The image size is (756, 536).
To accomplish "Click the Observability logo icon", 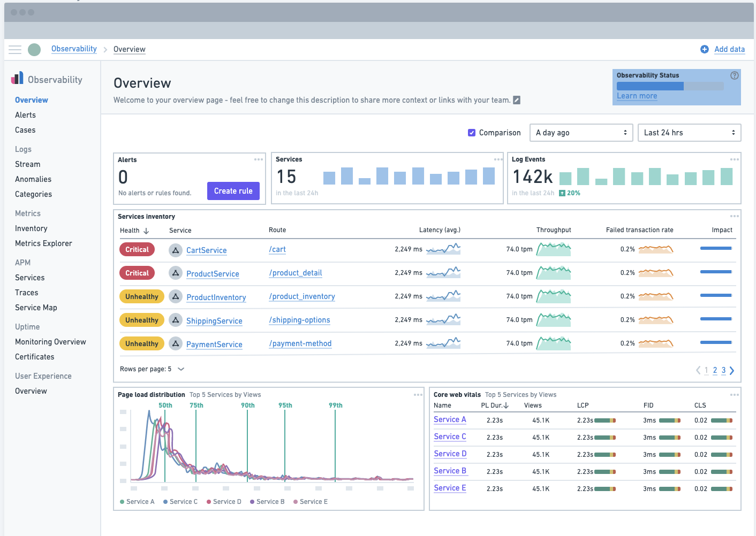I will click(17, 78).
